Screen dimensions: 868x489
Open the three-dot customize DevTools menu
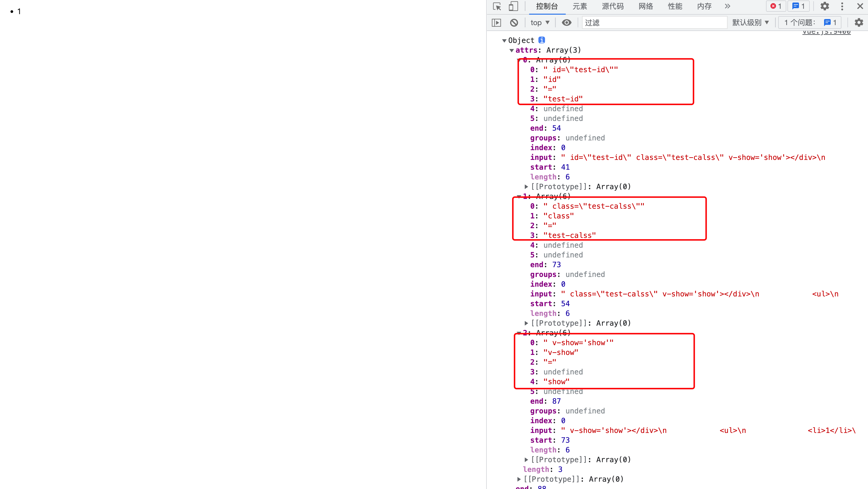(842, 6)
